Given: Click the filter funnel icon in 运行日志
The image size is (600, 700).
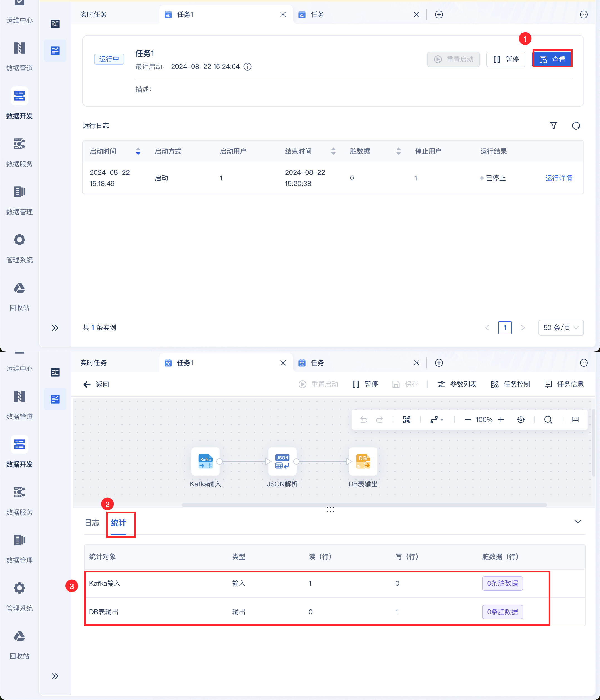Looking at the screenshot, I should coord(553,126).
